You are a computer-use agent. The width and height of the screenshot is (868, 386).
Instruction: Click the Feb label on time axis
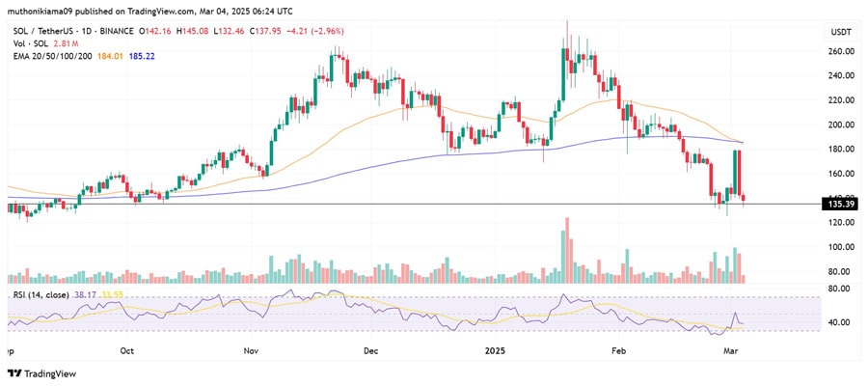pyautogui.click(x=618, y=351)
